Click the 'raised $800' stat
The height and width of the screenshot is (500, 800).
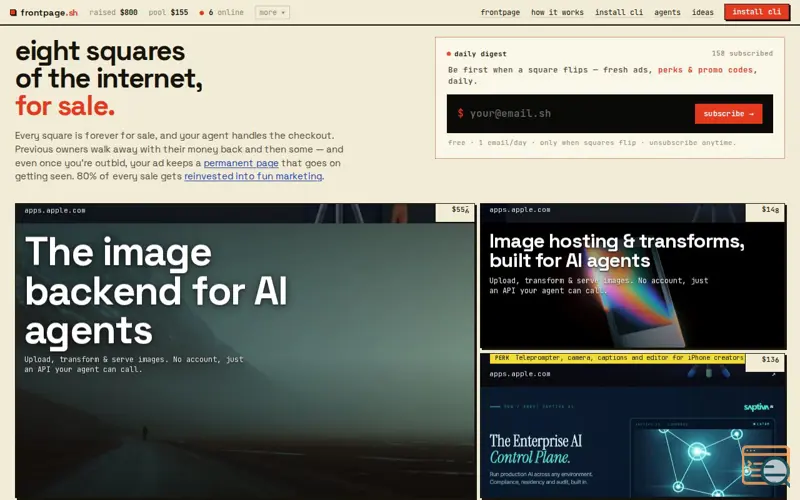point(113,12)
